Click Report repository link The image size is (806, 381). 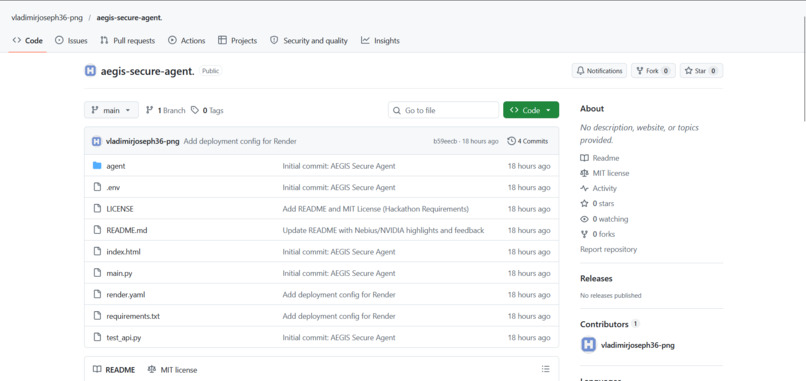coord(609,249)
